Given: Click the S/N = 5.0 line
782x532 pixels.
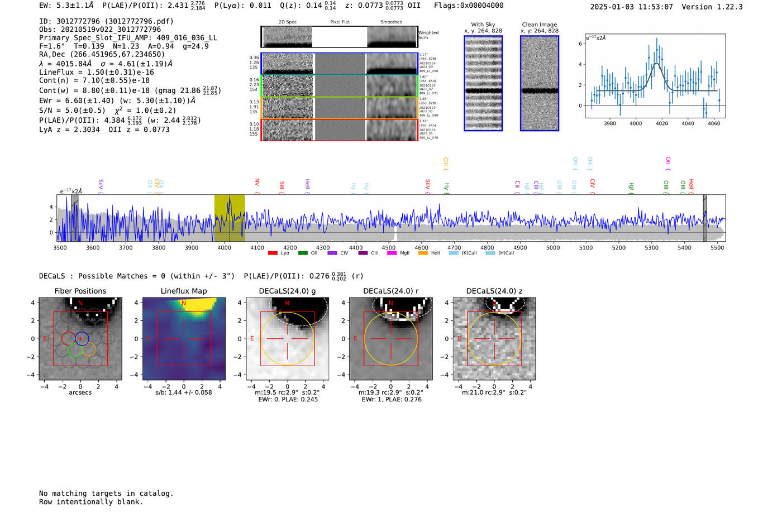Looking at the screenshot, I should 108,111.
